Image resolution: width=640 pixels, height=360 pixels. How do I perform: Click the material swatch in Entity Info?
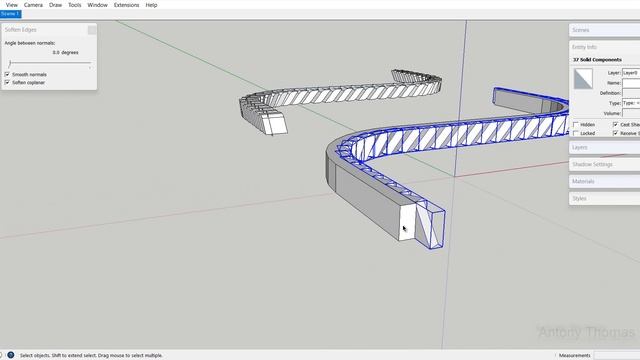(x=583, y=78)
